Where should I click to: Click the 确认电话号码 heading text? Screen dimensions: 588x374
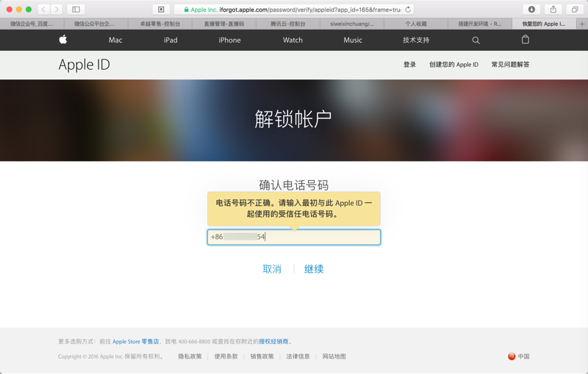coord(293,184)
